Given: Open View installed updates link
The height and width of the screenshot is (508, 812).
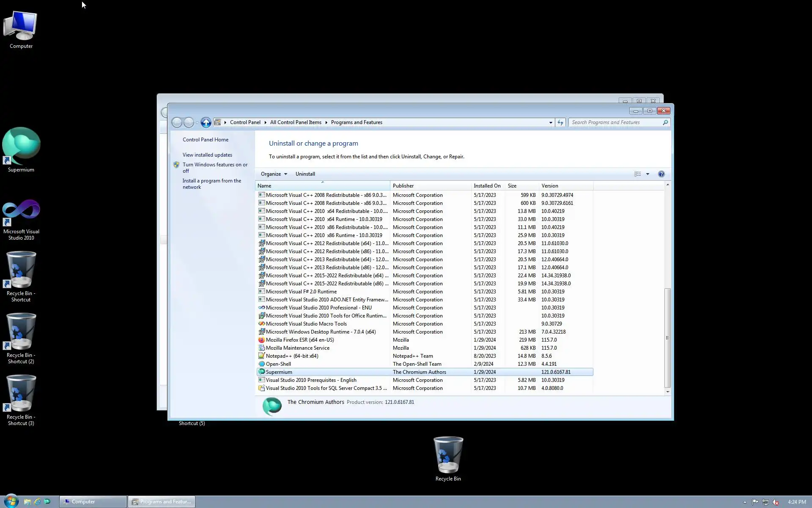Looking at the screenshot, I should tap(207, 155).
